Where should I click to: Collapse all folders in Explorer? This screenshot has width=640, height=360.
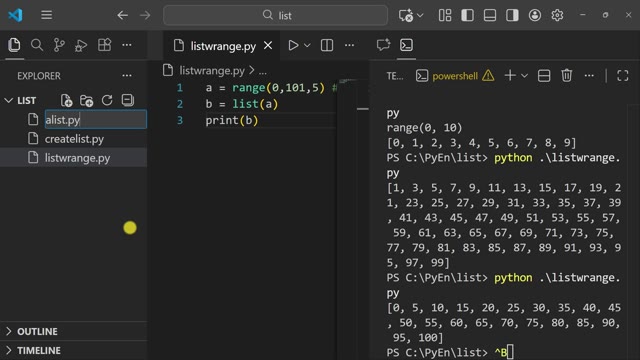click(x=128, y=100)
